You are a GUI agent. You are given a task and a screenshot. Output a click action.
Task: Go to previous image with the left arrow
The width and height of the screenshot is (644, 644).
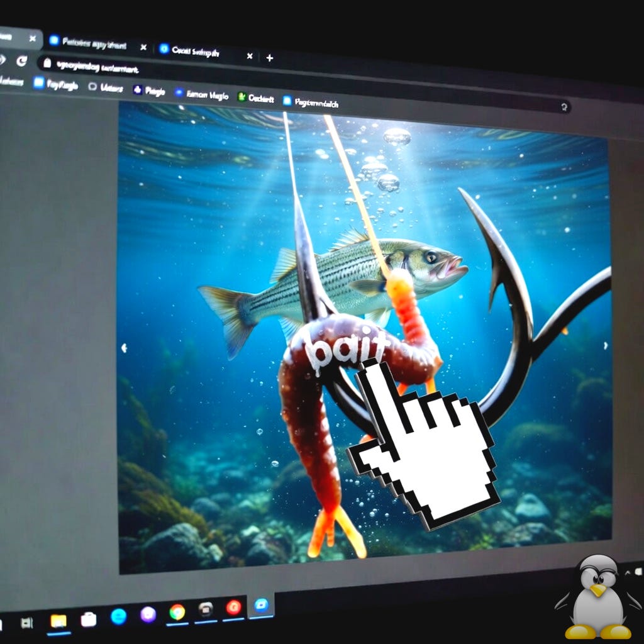(124, 348)
